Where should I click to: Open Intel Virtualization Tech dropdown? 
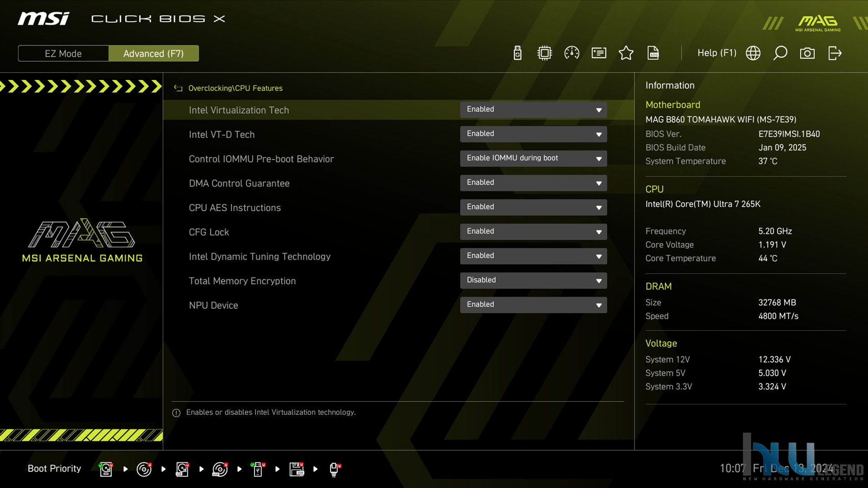click(533, 110)
